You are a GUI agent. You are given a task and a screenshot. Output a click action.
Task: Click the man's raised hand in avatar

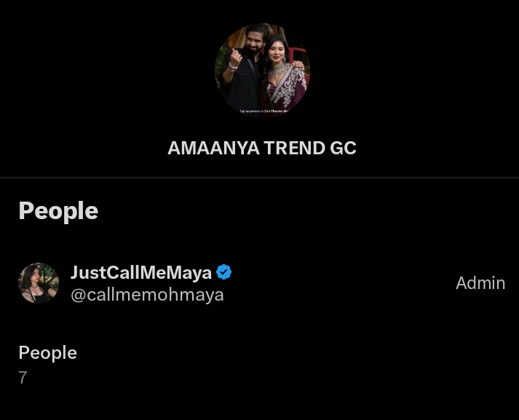(236, 57)
